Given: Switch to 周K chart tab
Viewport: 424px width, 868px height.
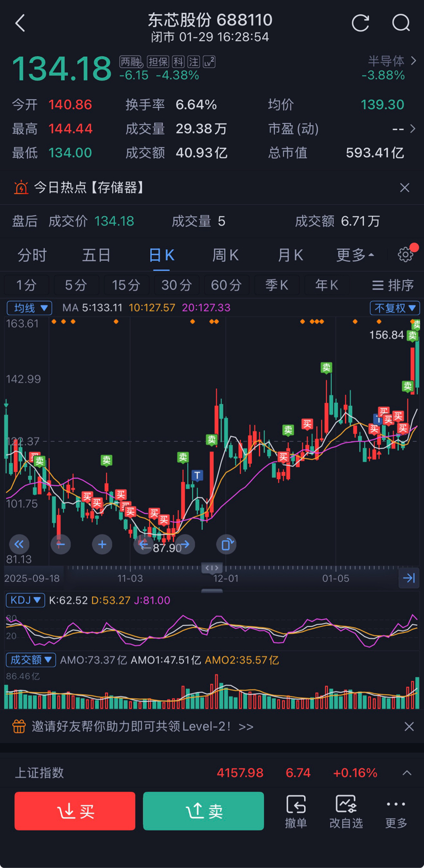Looking at the screenshot, I should pyautogui.click(x=226, y=255).
